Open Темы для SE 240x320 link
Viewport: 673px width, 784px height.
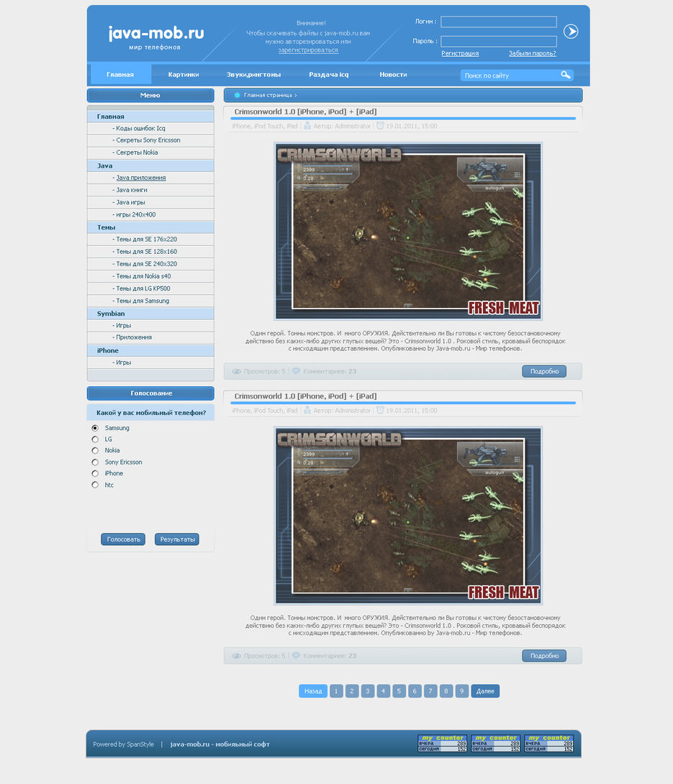pos(147,264)
